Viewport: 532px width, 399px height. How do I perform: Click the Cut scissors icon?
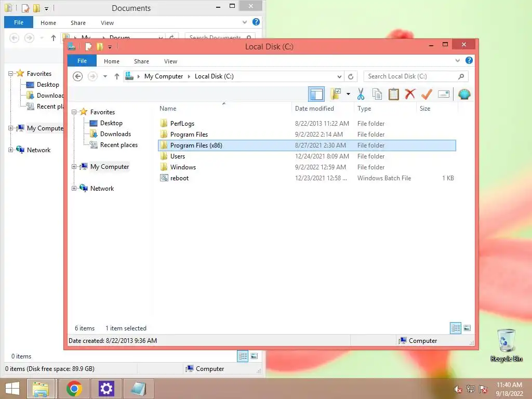point(361,94)
